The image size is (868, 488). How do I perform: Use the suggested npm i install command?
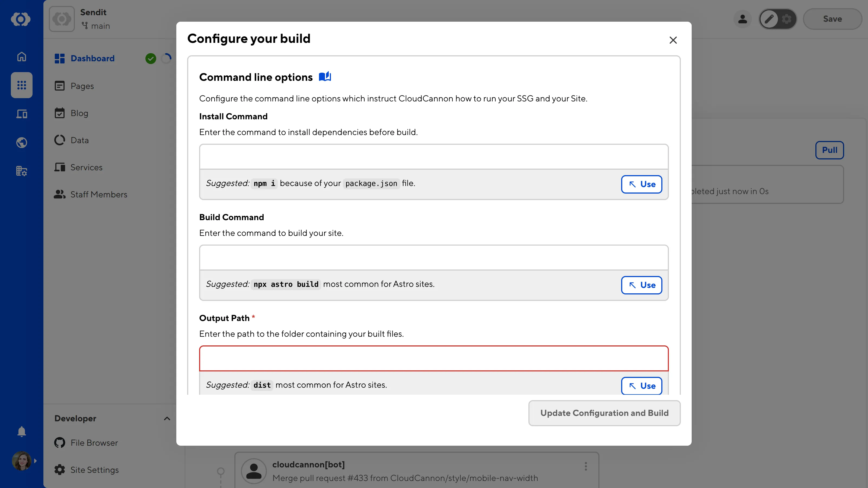641,184
